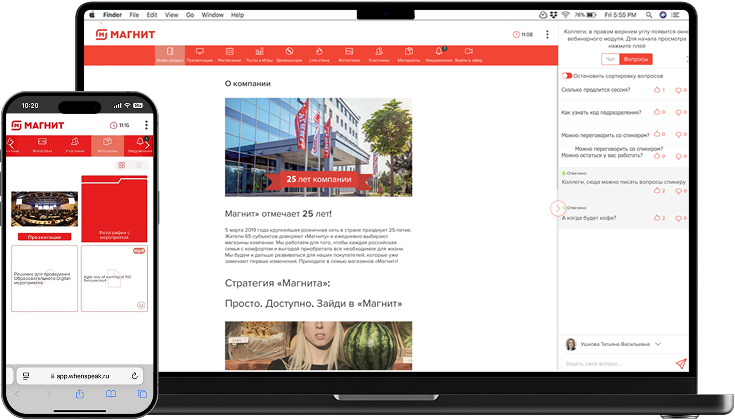
Task: Open the Участники participants icon
Action: click(x=378, y=51)
